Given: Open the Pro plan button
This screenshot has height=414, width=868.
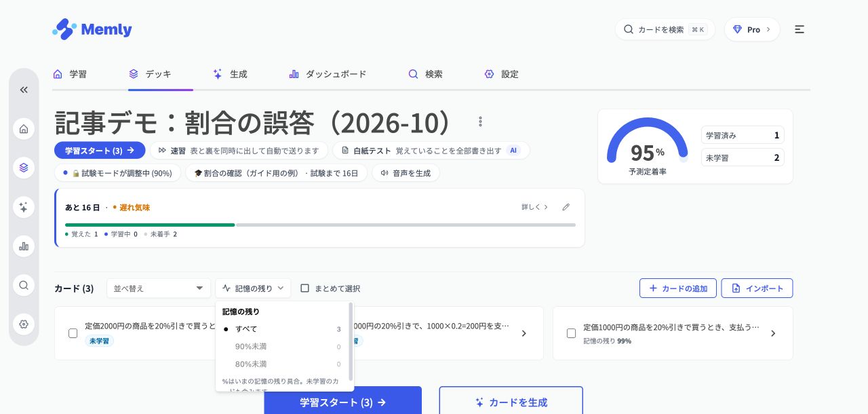Looking at the screenshot, I should point(752,29).
